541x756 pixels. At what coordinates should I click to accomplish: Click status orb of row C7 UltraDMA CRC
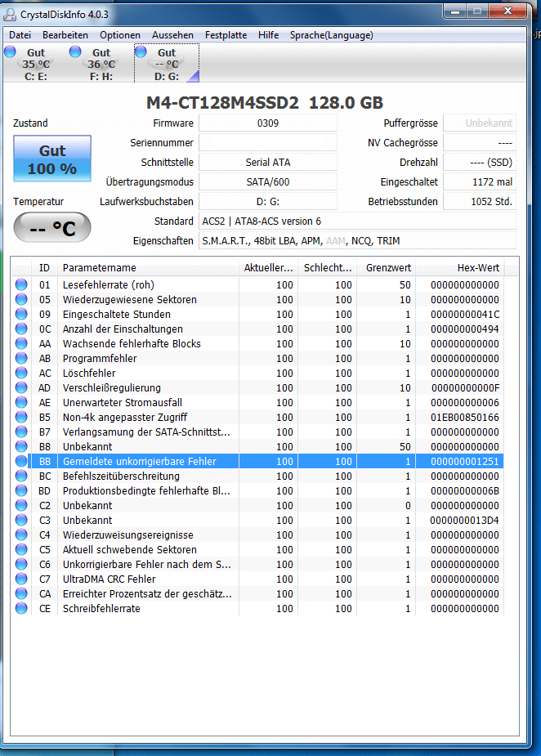pyautogui.click(x=21, y=579)
